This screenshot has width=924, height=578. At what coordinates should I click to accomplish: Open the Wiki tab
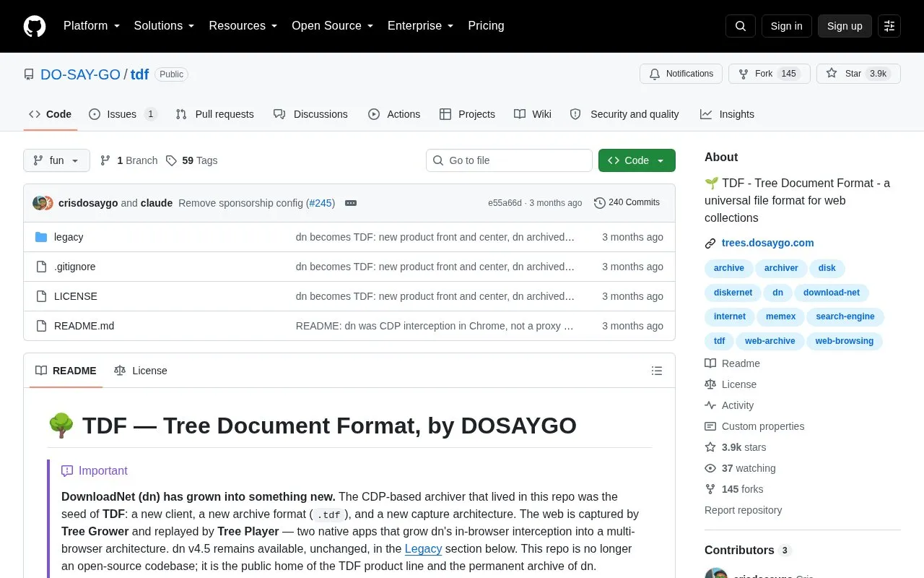pos(533,114)
